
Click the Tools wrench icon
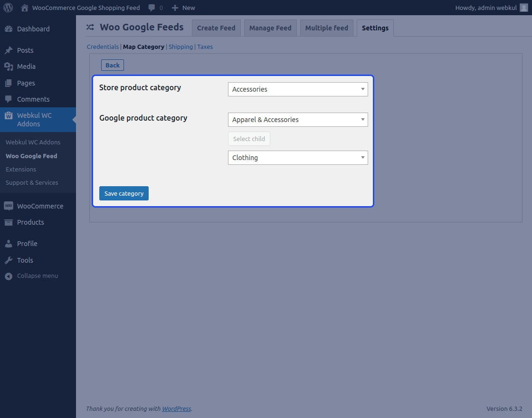point(9,260)
